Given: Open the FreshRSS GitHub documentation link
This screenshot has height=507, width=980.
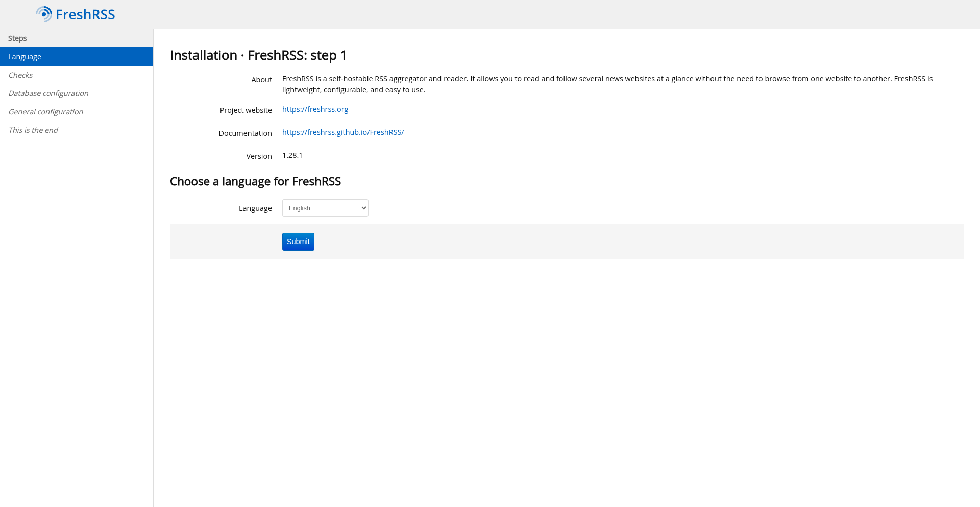Looking at the screenshot, I should click(342, 132).
